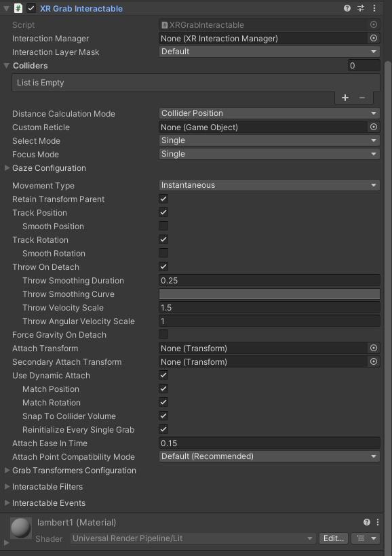Click object picker next to XRGrabInteractable script
Screen dimensions: 392x556
click(x=374, y=24)
